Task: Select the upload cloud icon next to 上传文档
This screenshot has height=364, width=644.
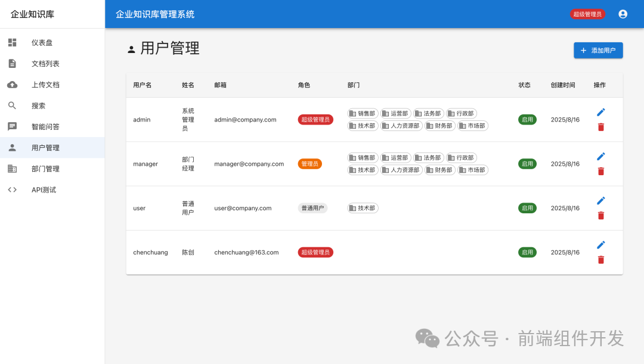Action: click(13, 85)
